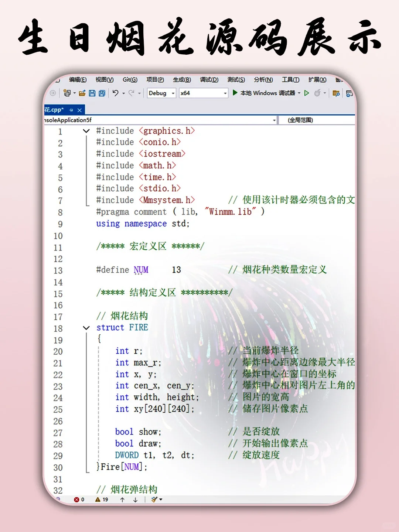Open the debugger target dropdown arrow

(299, 93)
